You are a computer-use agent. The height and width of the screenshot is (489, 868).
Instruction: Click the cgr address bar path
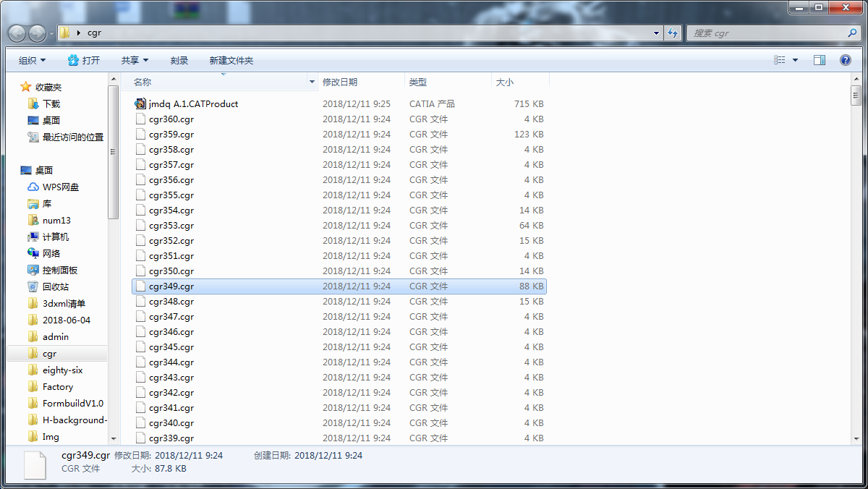pyautogui.click(x=93, y=33)
